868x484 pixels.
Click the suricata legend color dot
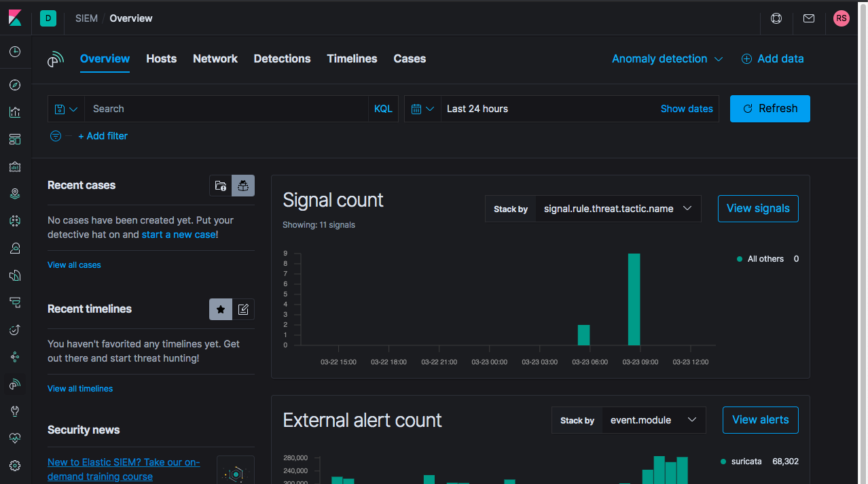(723, 462)
